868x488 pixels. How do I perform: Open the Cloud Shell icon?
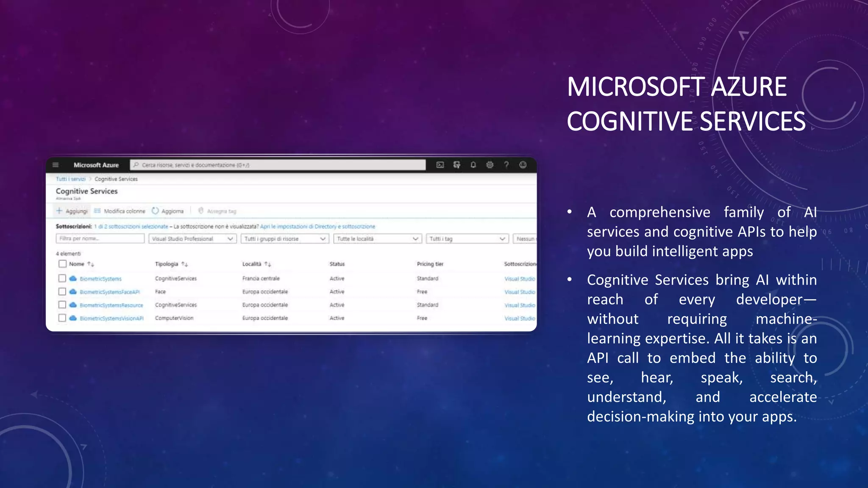[x=440, y=165]
